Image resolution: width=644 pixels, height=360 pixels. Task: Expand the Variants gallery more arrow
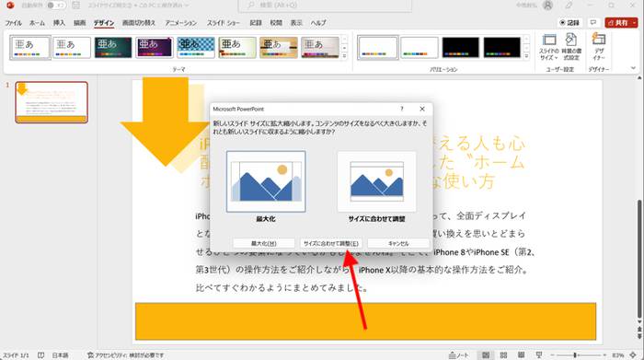pos(526,56)
